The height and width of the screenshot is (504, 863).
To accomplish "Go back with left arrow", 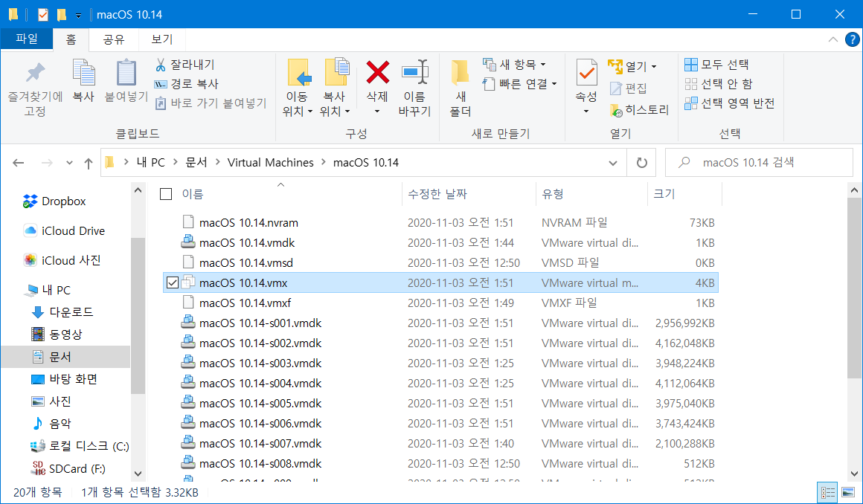I will pyautogui.click(x=19, y=162).
